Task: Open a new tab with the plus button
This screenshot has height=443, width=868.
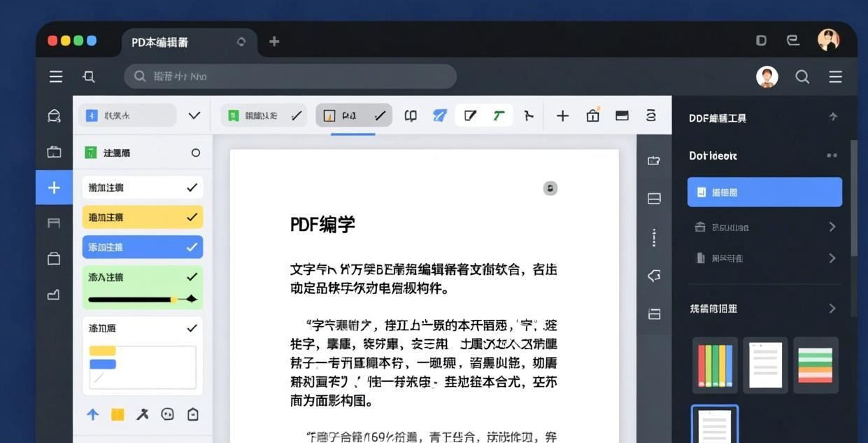Action: pyautogui.click(x=274, y=41)
